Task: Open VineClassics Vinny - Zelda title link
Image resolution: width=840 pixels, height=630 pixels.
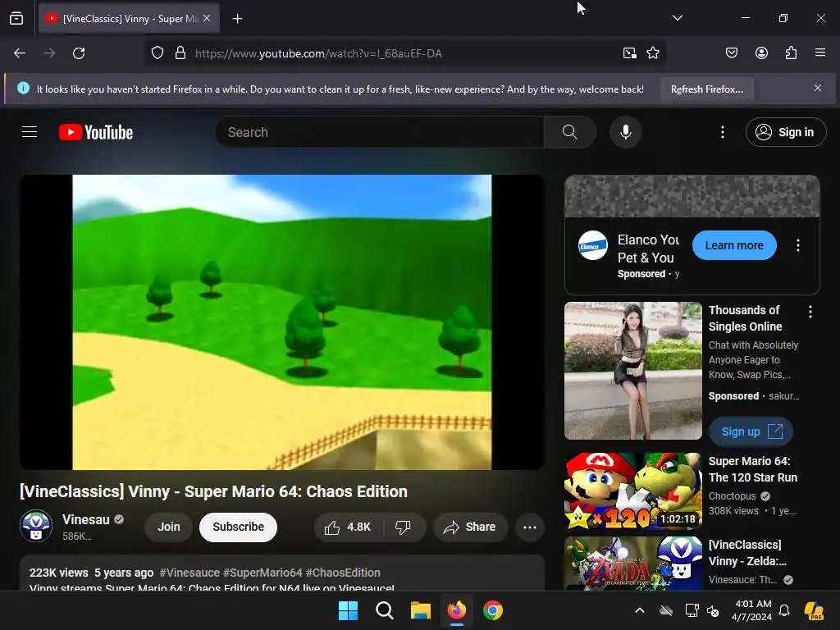Action: [x=747, y=553]
